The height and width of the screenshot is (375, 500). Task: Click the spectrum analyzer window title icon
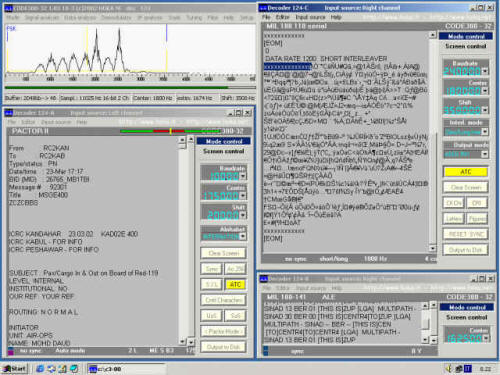coord(8,8)
